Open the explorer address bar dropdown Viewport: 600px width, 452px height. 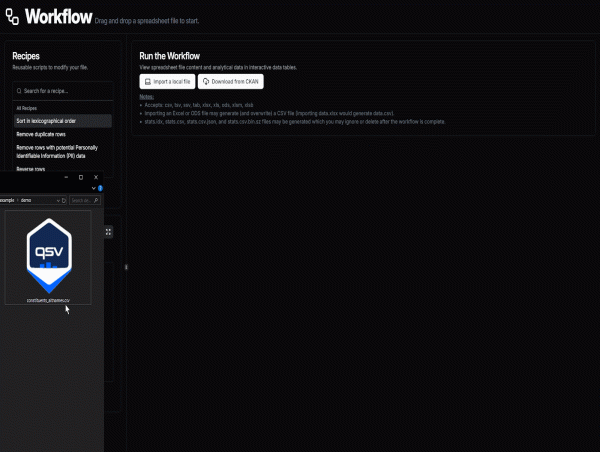pos(58,200)
